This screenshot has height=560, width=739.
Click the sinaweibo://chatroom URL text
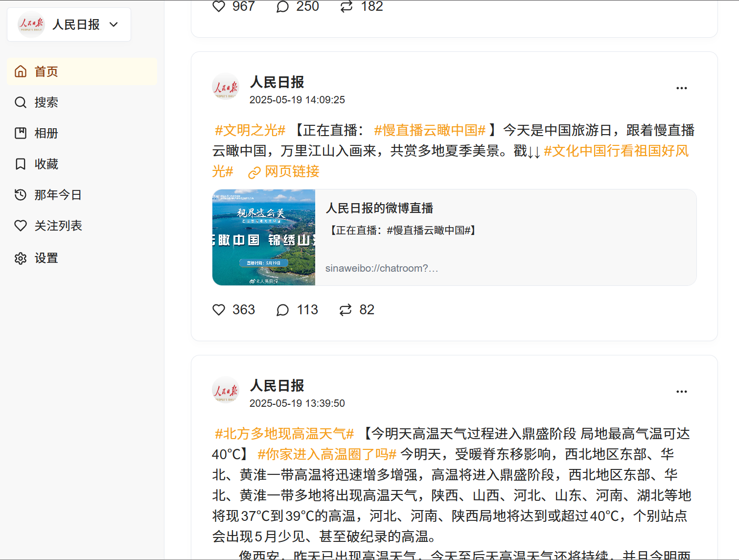(382, 268)
